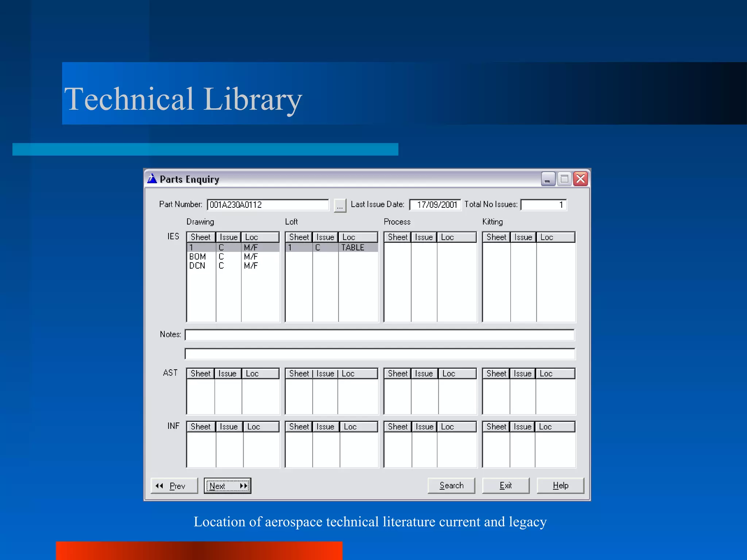The width and height of the screenshot is (747, 560).
Task: Click the Issue column header in IES Drawing
Action: click(229, 237)
